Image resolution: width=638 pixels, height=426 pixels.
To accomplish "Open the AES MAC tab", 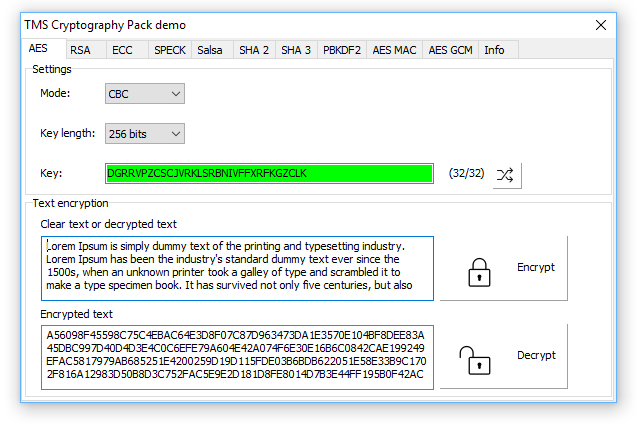I will click(394, 50).
